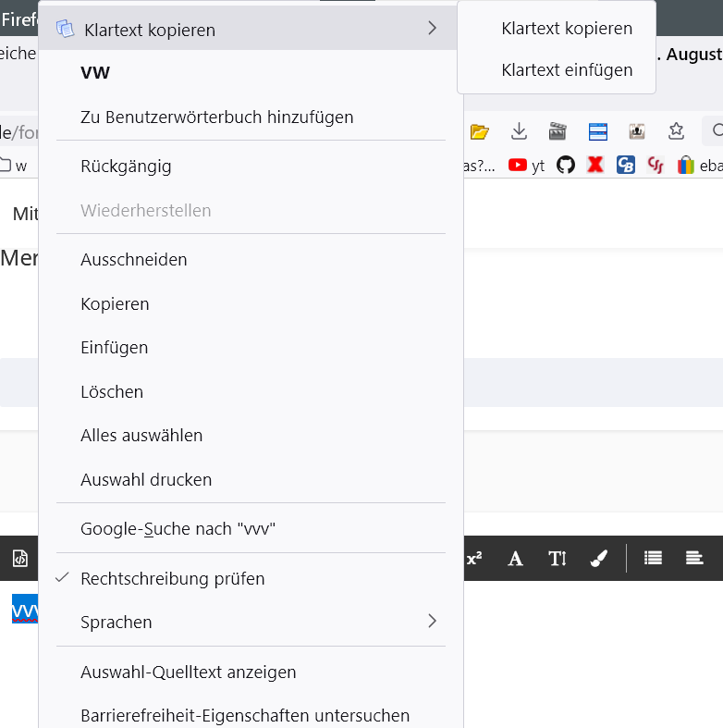This screenshot has width=723, height=728.
Task: Click the highlighted 'vvv' text in editor
Action: point(25,611)
